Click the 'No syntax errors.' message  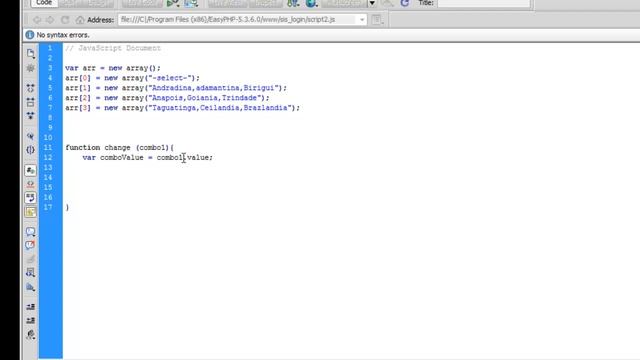click(x=63, y=35)
